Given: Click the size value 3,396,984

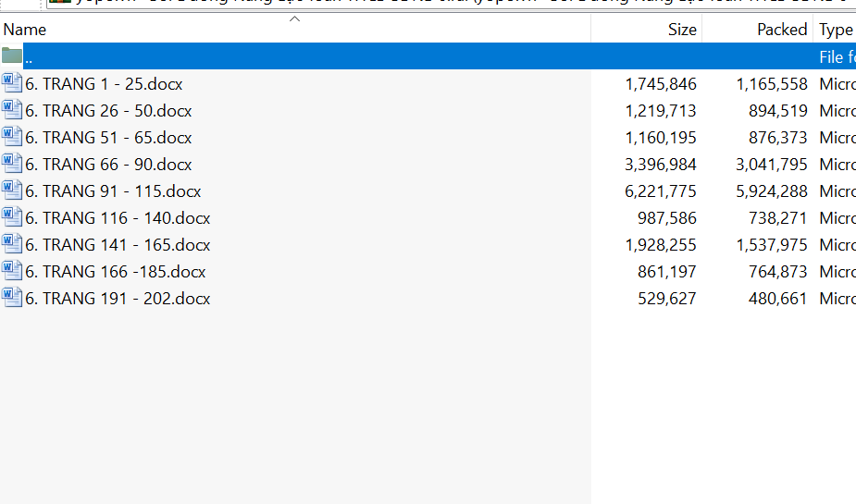Looking at the screenshot, I should (661, 165).
